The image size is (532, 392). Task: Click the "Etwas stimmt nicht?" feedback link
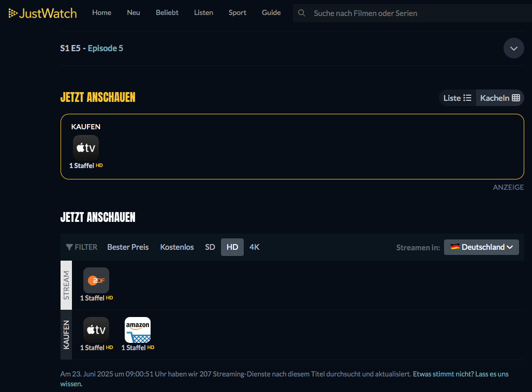pos(443,373)
